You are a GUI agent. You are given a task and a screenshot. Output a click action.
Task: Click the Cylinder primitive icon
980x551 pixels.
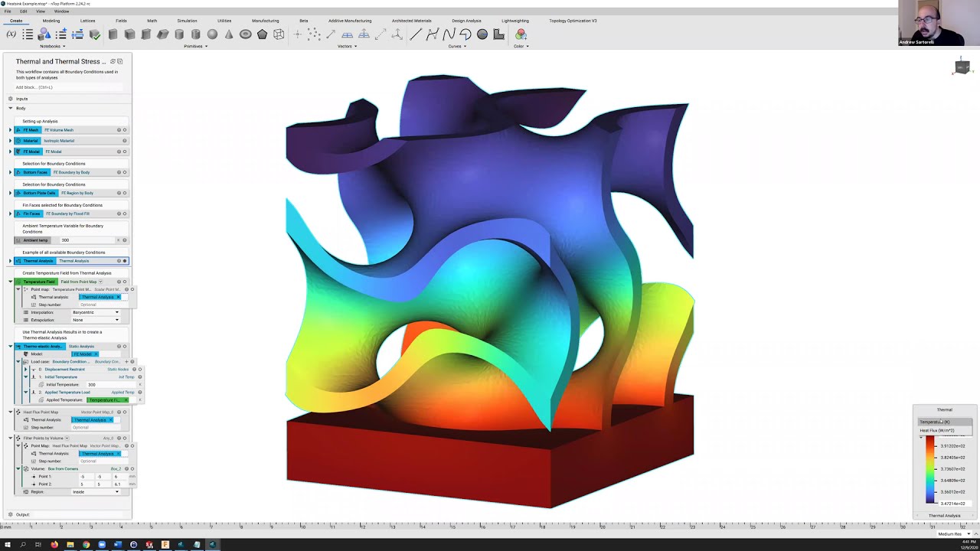179,34
